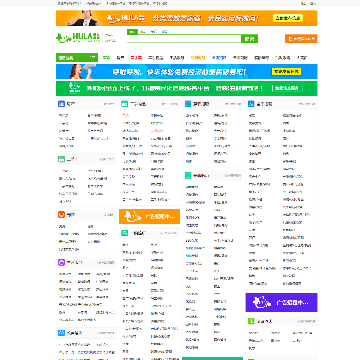The image size is (360, 360).
Task: Open the red-highlighted item in navigation bar
Action: coord(136,58)
